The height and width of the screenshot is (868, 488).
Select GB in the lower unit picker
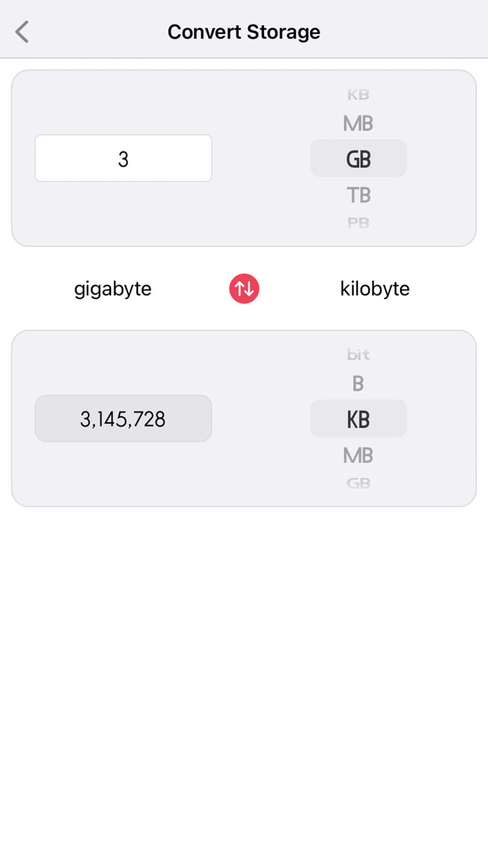pyautogui.click(x=358, y=482)
